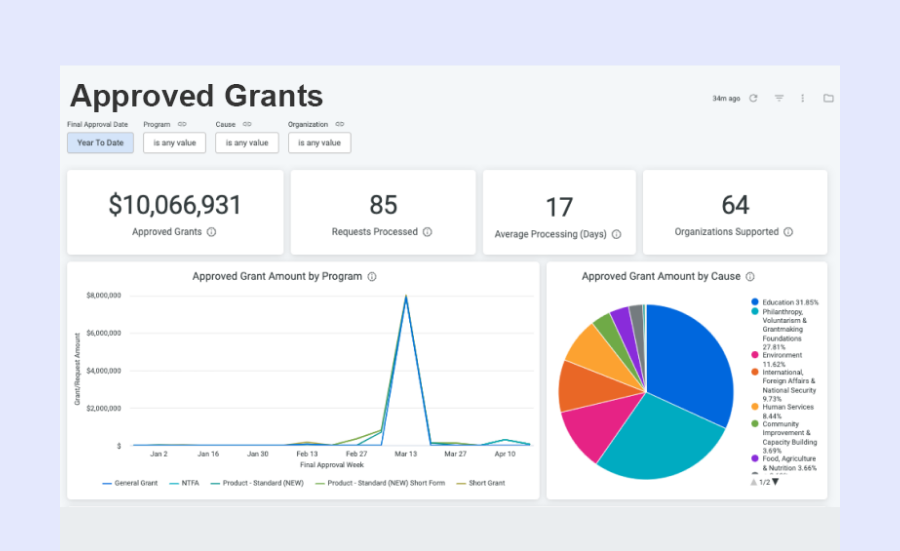Toggle Product - Standard (NEW) legend series

(x=257, y=483)
